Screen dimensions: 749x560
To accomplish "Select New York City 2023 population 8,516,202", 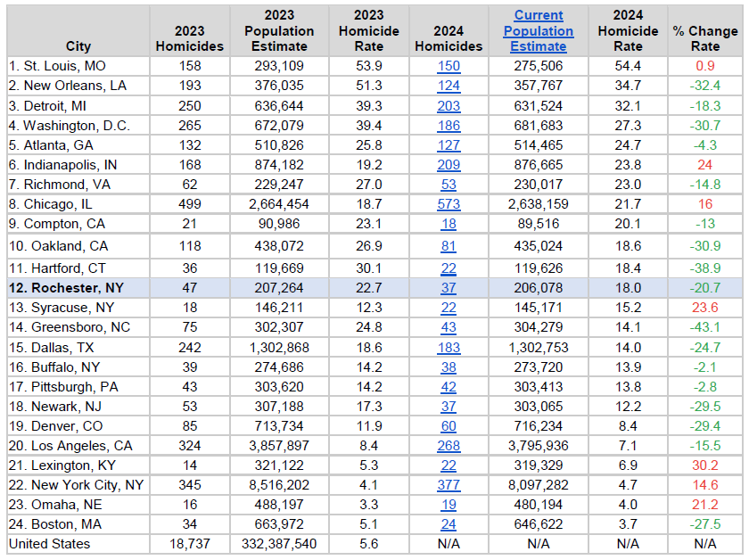I will click(x=279, y=485).
